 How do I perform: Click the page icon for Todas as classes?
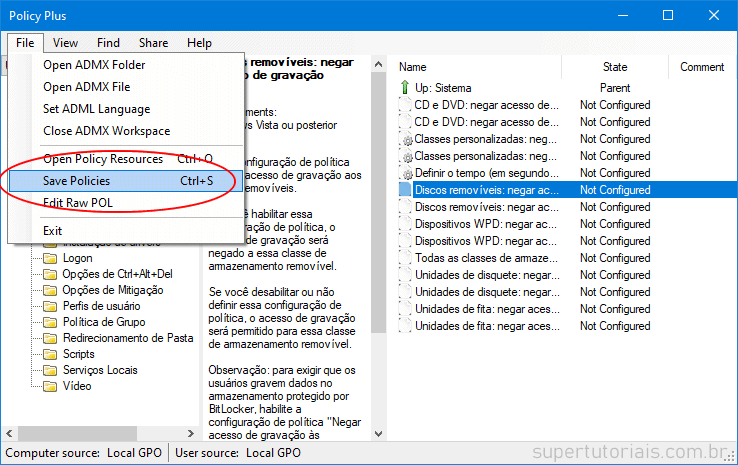405,258
